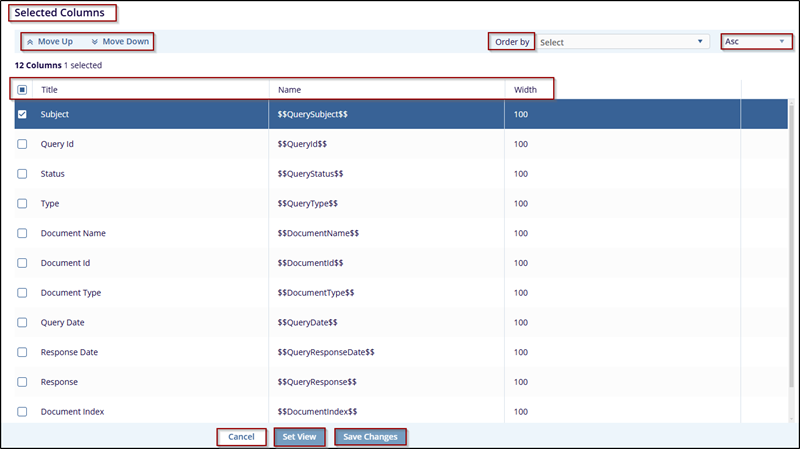Check the Document Index row checkbox
Screen dimensions: 800x449
(23, 411)
